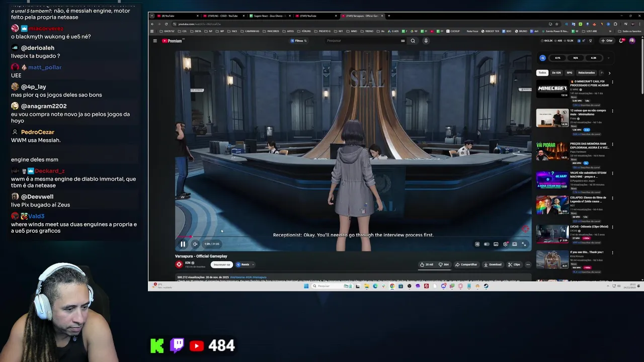Reload the page with browser refresh icon

[167, 24]
